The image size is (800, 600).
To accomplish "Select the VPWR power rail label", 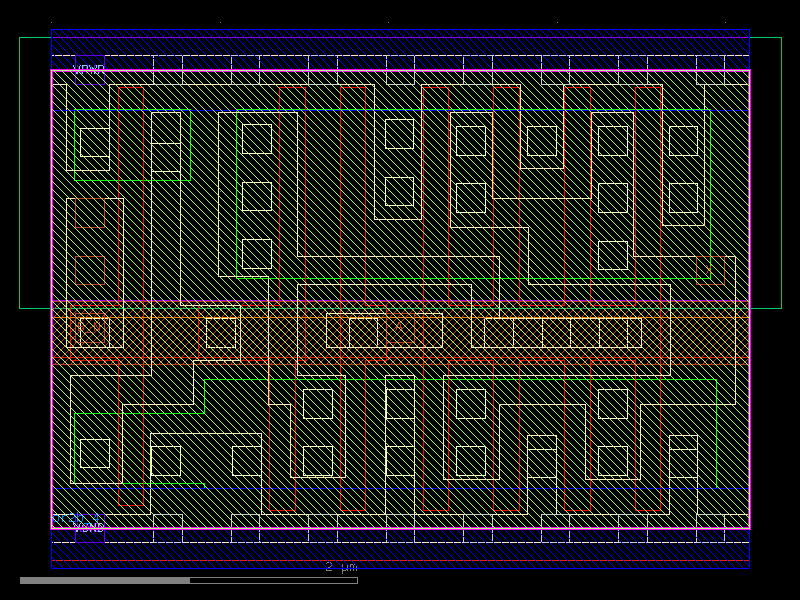I will [90, 68].
